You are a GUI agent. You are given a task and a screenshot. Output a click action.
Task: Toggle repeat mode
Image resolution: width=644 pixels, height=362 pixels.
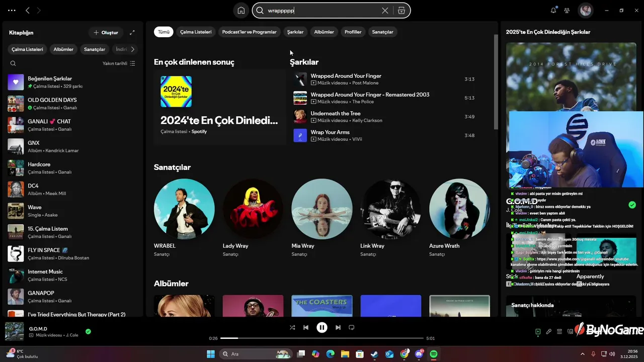[x=352, y=327]
